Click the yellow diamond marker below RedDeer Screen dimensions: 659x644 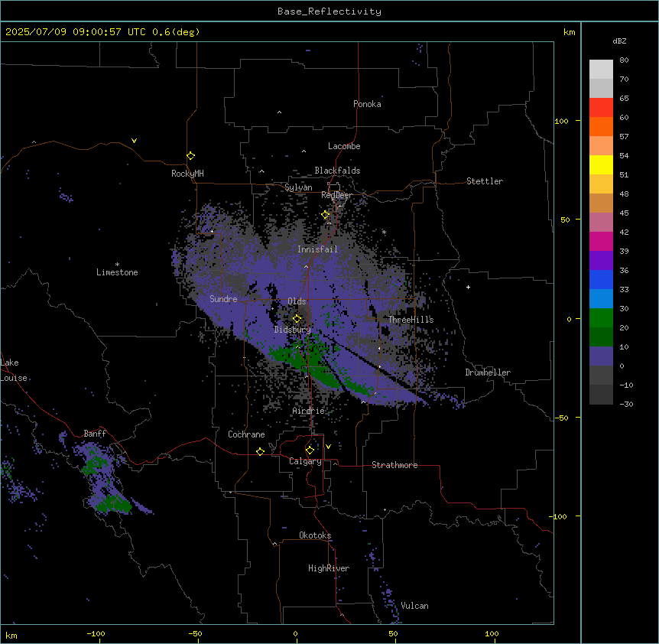326,215
